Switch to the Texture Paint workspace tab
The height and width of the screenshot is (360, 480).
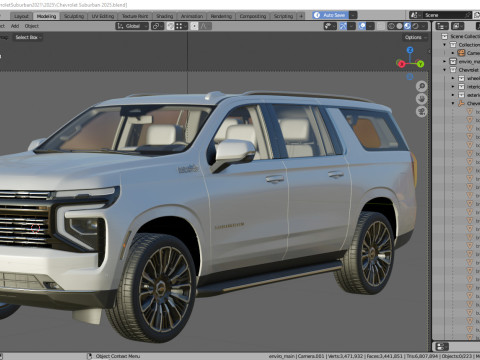(135, 16)
